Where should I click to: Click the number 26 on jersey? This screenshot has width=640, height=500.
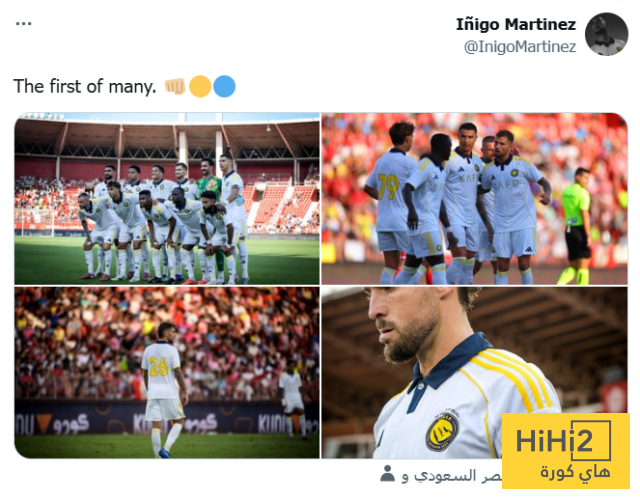(x=159, y=366)
